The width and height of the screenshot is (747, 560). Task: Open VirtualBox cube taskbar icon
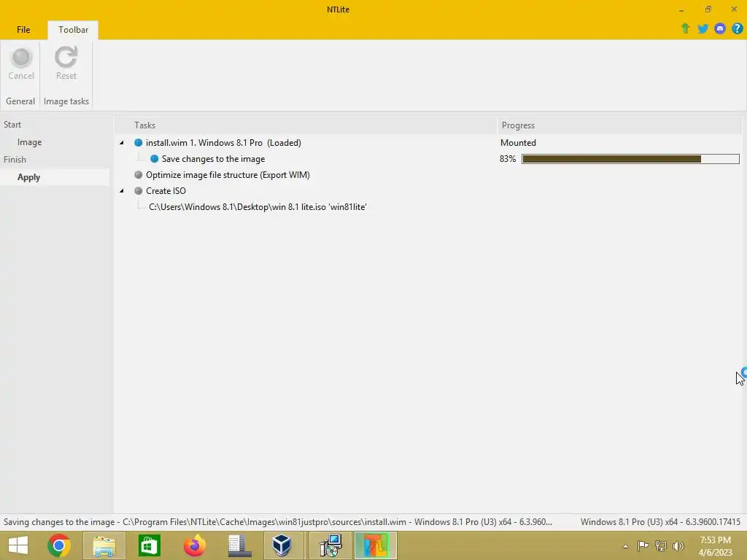click(282, 545)
